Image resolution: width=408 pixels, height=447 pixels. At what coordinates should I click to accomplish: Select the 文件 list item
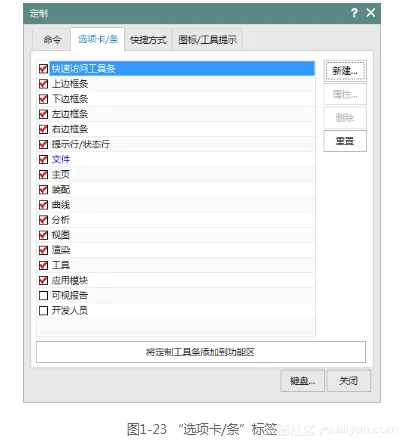pyautogui.click(x=176, y=159)
